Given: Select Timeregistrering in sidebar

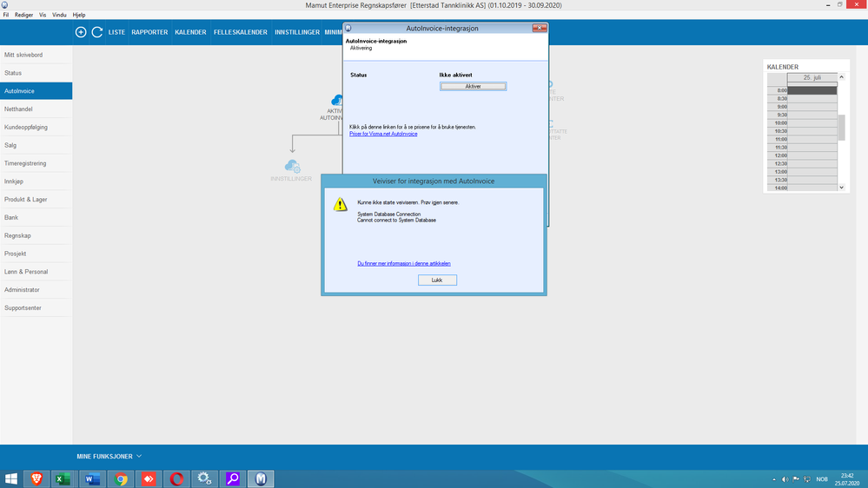Looking at the screenshot, I should pos(36,163).
